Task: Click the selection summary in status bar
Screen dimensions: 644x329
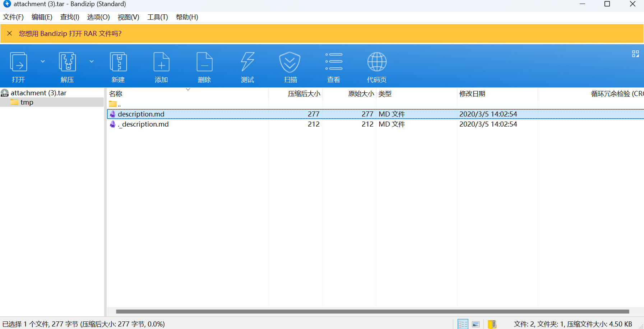Action: [x=83, y=324]
